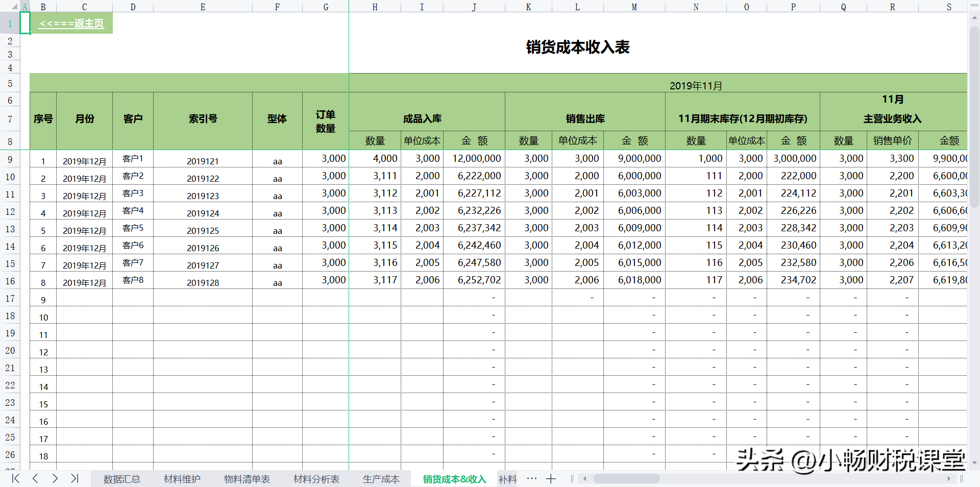The height and width of the screenshot is (487, 980).
Task: Select cell with amount 3,000,000
Action: point(793,159)
